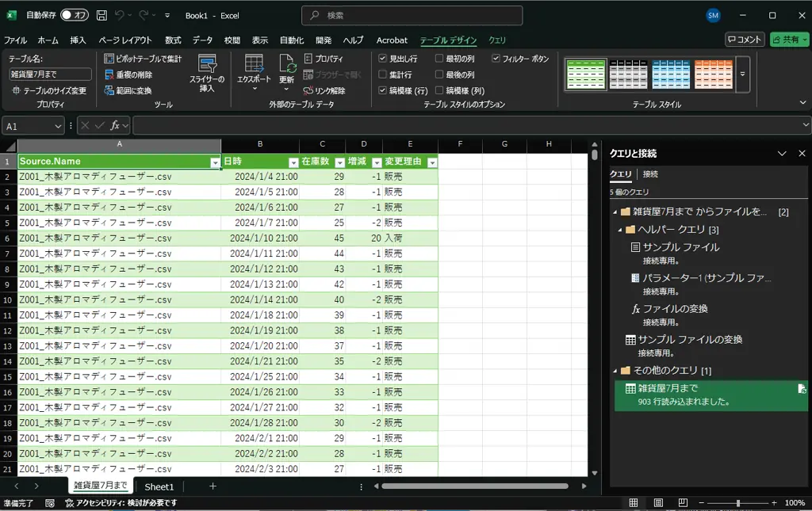The width and height of the screenshot is (812, 511).
Task: Open 在庫数 column filter dropdown
Action: point(339,162)
